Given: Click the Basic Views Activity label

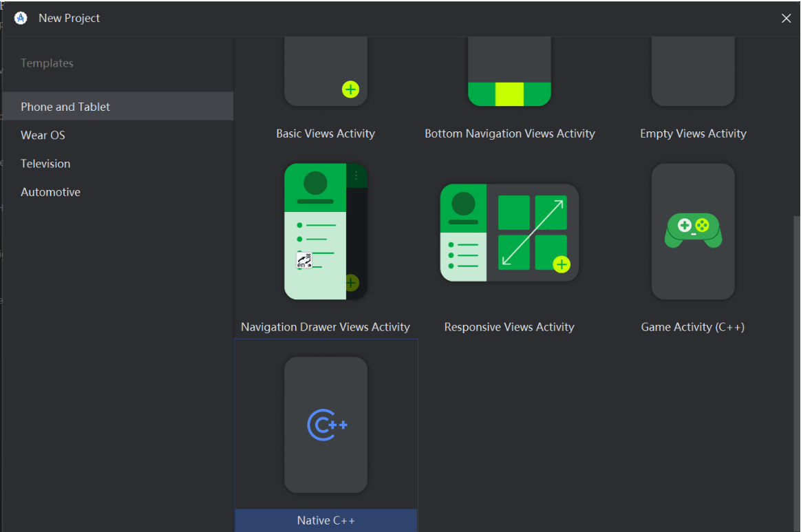Looking at the screenshot, I should (x=325, y=134).
